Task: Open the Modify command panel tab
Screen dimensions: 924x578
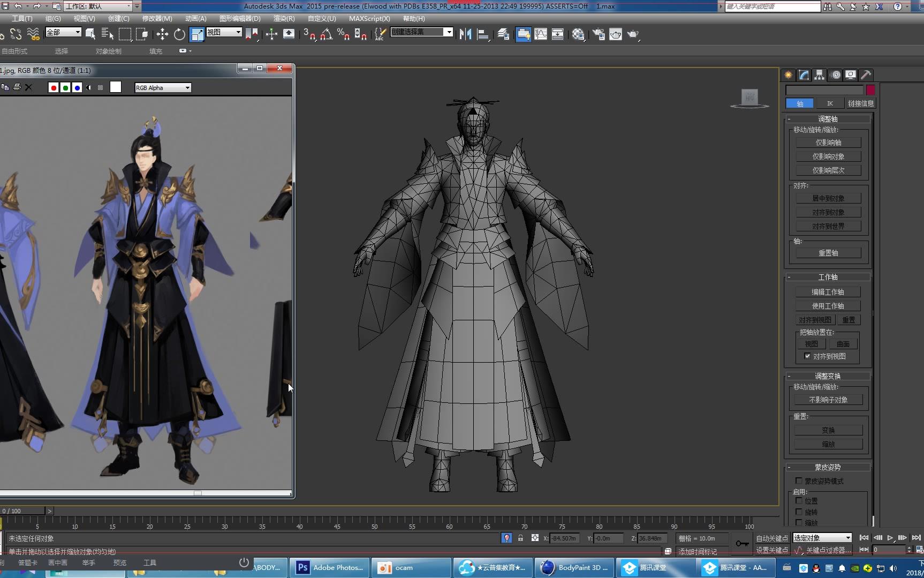Action: [804, 75]
